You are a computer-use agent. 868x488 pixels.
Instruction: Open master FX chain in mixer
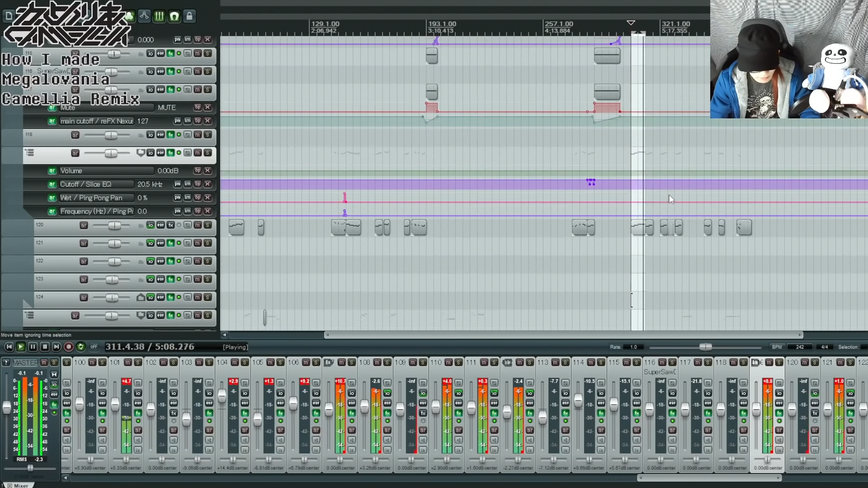click(x=54, y=404)
